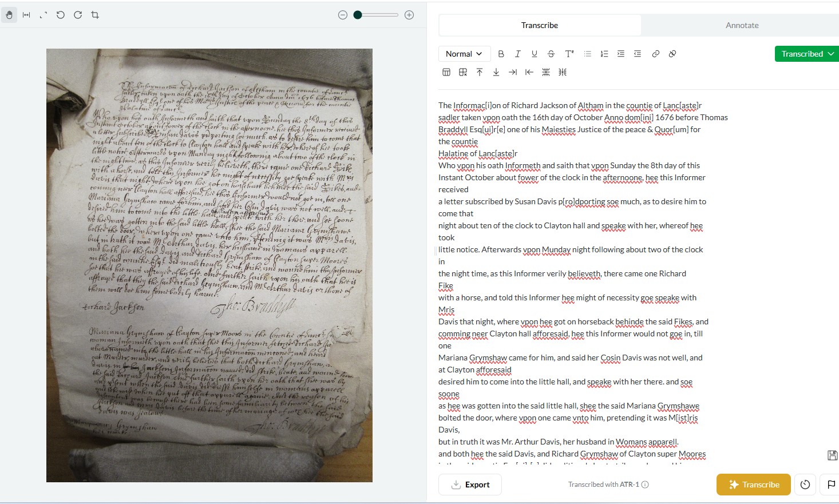Select the hand pan tool
Screen dimensions: 839x504
(x=9, y=15)
